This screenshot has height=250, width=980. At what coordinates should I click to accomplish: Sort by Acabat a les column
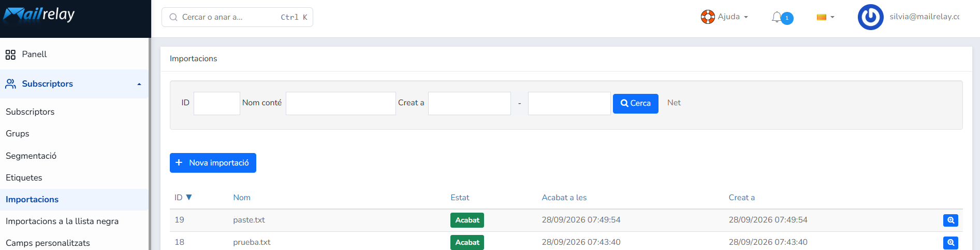[x=564, y=198]
